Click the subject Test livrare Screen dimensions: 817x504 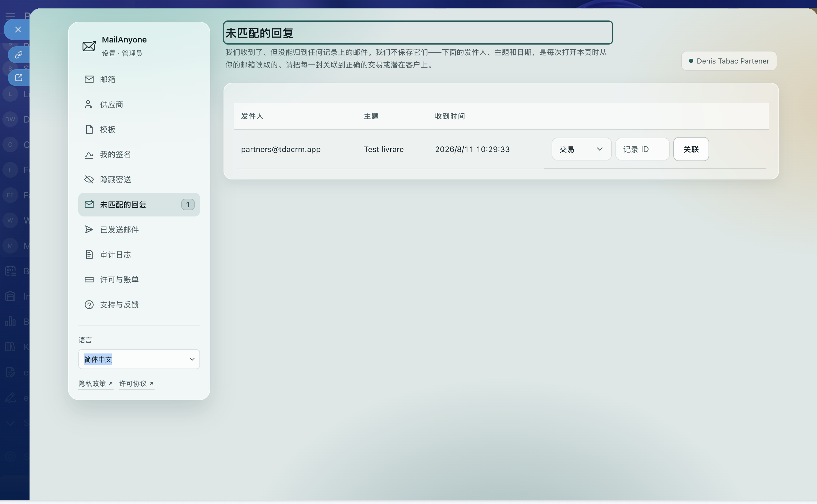coord(384,149)
